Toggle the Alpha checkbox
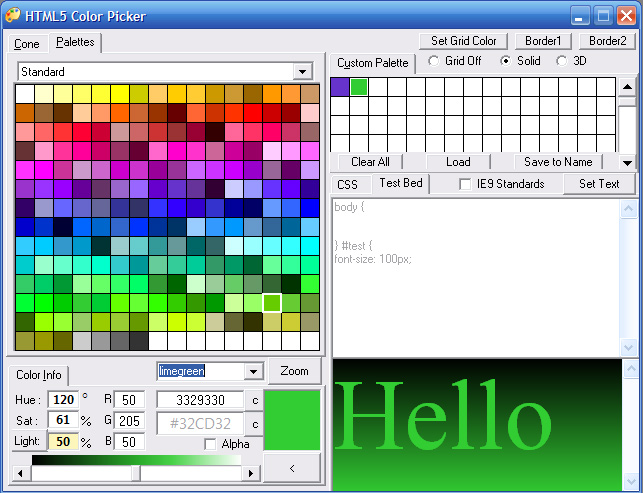The height and width of the screenshot is (493, 643). [x=210, y=444]
